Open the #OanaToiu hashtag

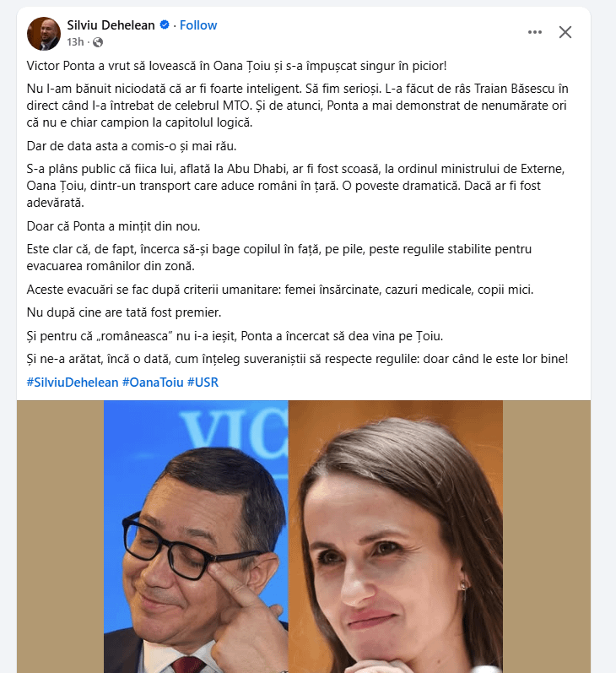coord(153,382)
